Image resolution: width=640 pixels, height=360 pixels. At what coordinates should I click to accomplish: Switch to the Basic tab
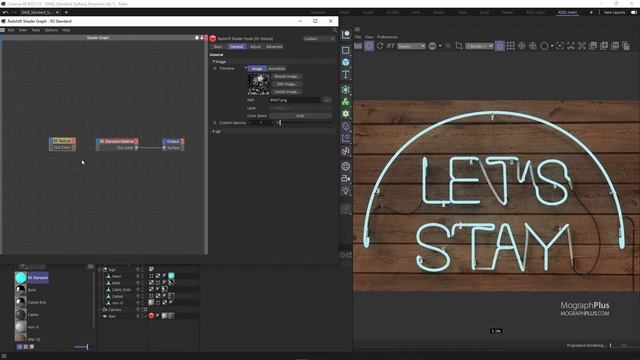(x=218, y=47)
